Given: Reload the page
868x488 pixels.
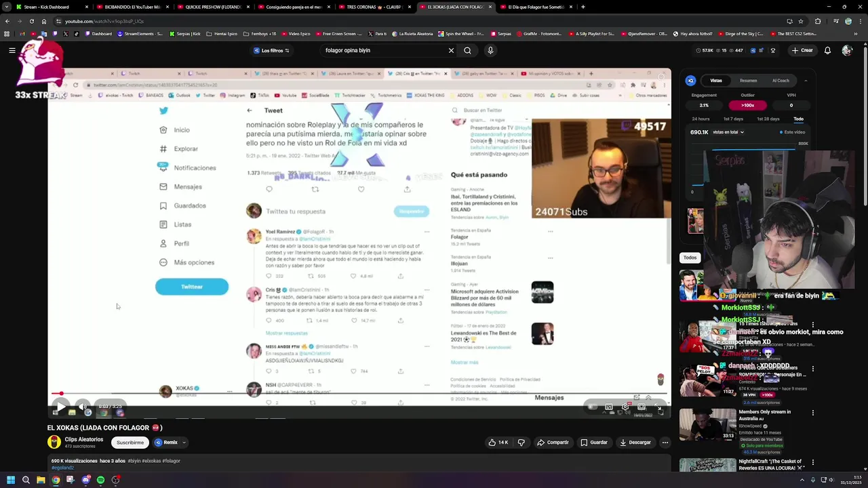Looking at the screenshot, I should click(x=31, y=21).
